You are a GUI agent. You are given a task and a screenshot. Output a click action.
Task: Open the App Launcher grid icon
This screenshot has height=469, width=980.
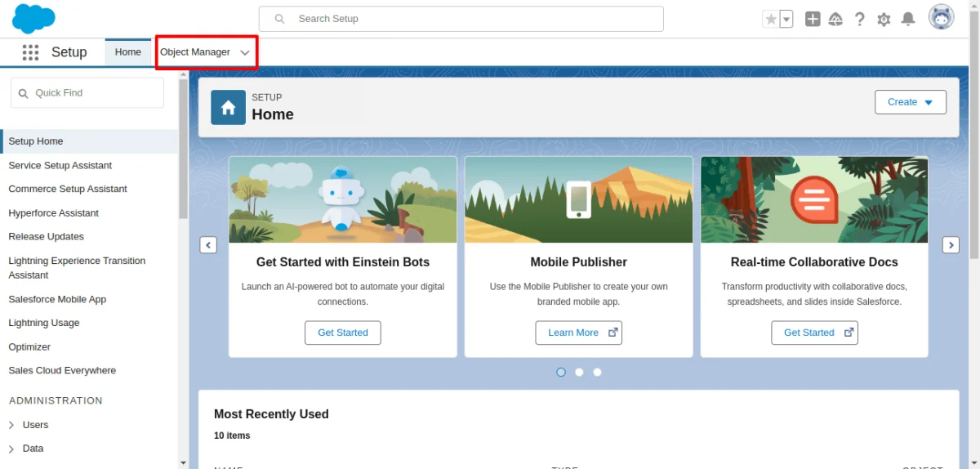pos(30,52)
